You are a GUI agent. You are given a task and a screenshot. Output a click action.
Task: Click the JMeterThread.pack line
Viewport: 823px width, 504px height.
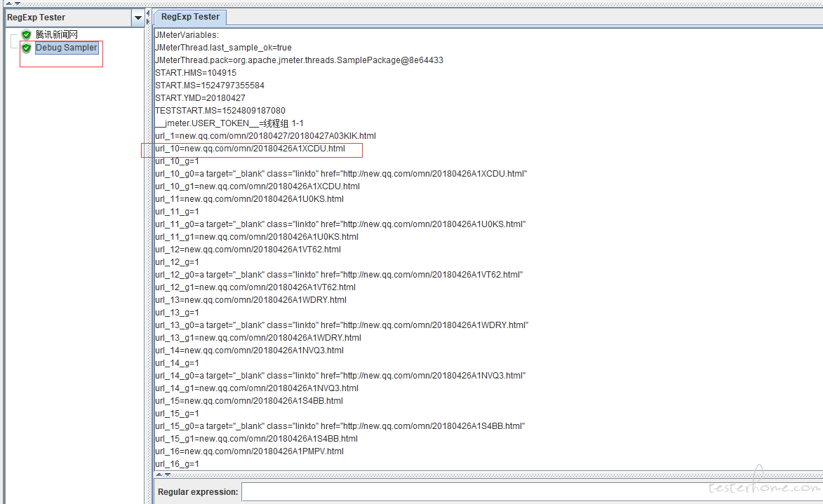299,60
